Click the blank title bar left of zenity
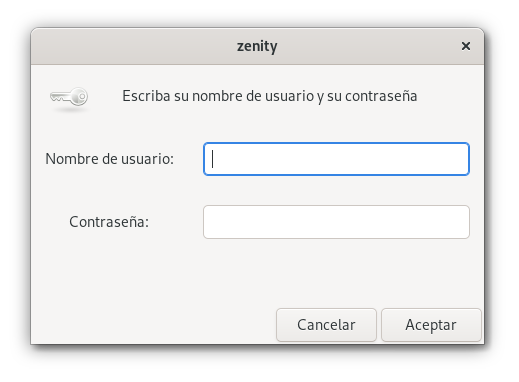Screen dimensions: 519x382 [x=133, y=46]
